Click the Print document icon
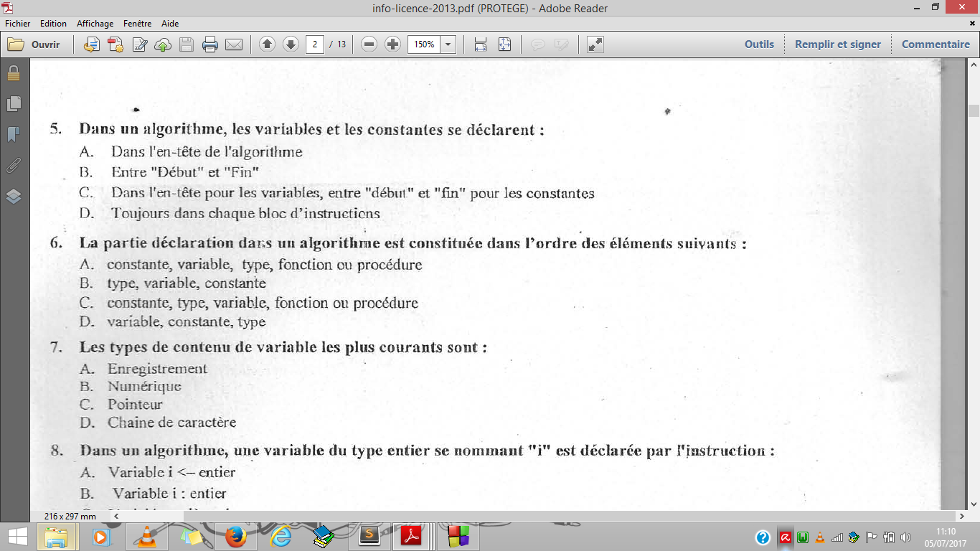This screenshot has width=980, height=551. (x=210, y=44)
